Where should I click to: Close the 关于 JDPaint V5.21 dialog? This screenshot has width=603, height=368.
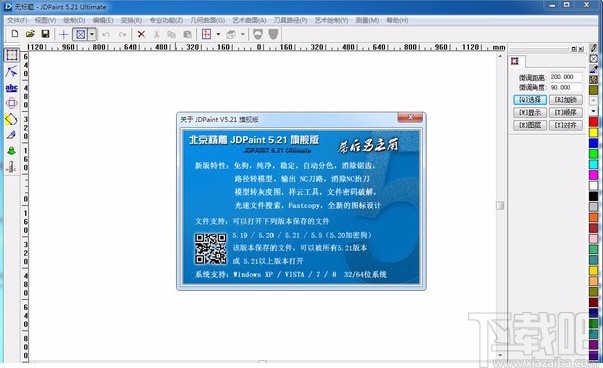[x=410, y=117]
